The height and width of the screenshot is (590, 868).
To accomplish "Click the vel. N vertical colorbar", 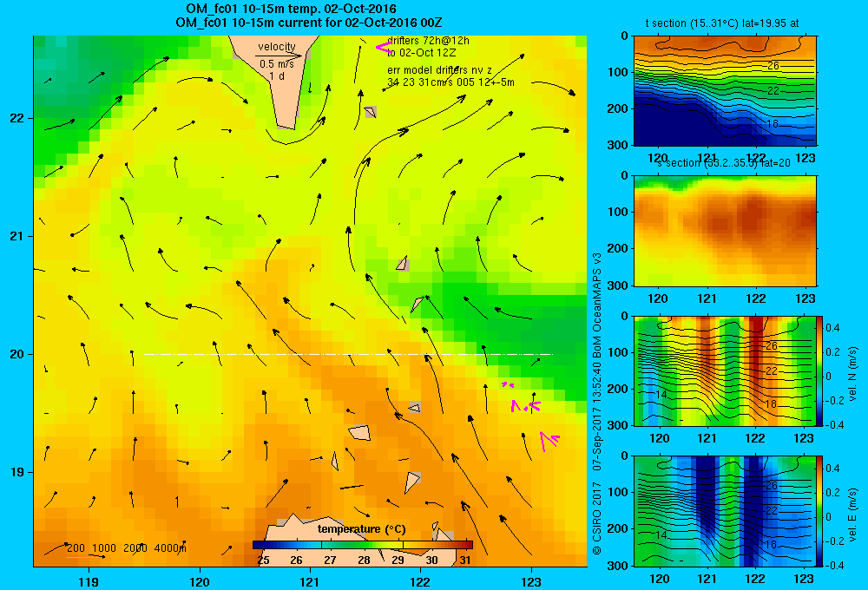I will (x=820, y=370).
